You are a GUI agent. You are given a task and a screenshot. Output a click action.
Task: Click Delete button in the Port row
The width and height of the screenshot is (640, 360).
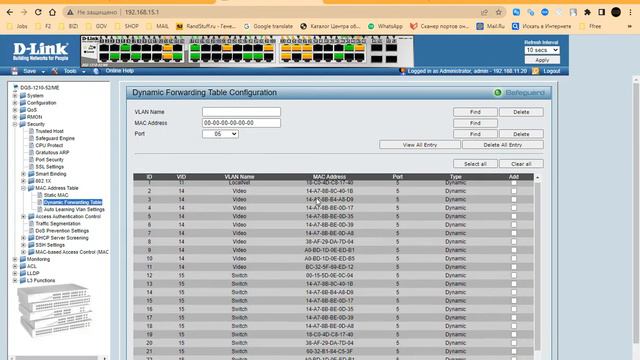point(521,134)
